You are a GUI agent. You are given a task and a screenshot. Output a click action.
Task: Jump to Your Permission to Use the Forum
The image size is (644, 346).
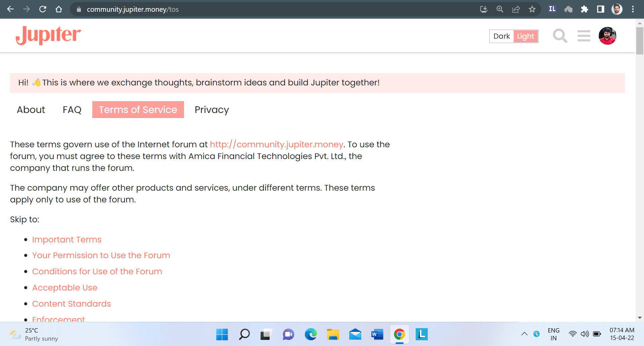[x=101, y=255]
